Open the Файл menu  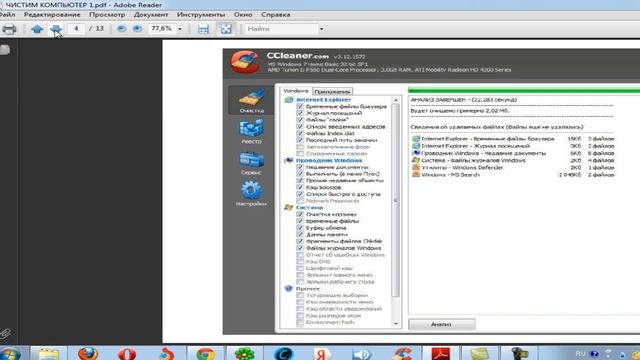[x=7, y=15]
